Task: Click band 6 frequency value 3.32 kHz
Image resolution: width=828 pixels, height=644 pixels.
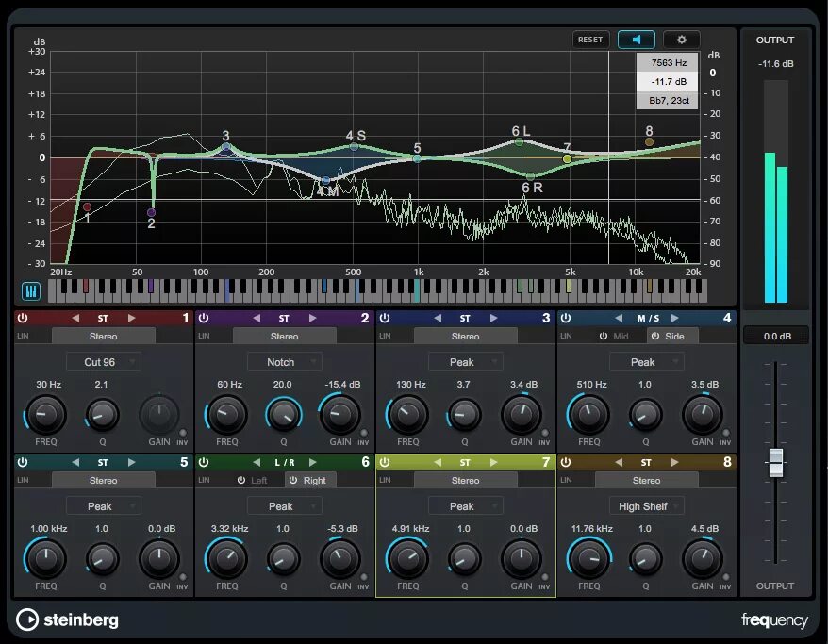Action: point(230,528)
